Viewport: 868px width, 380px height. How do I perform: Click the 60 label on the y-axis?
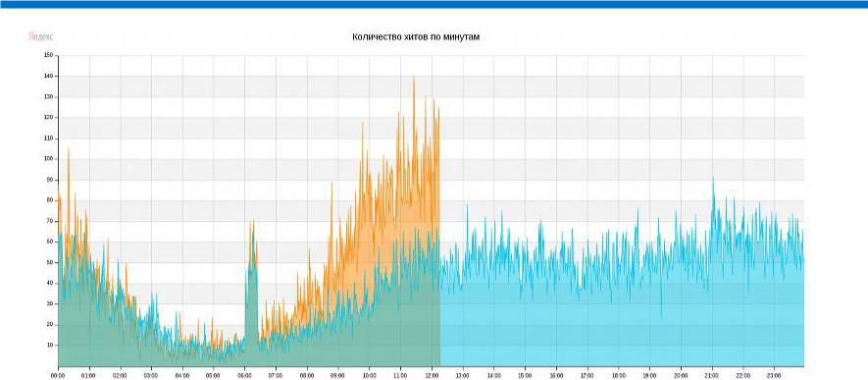tap(49, 243)
